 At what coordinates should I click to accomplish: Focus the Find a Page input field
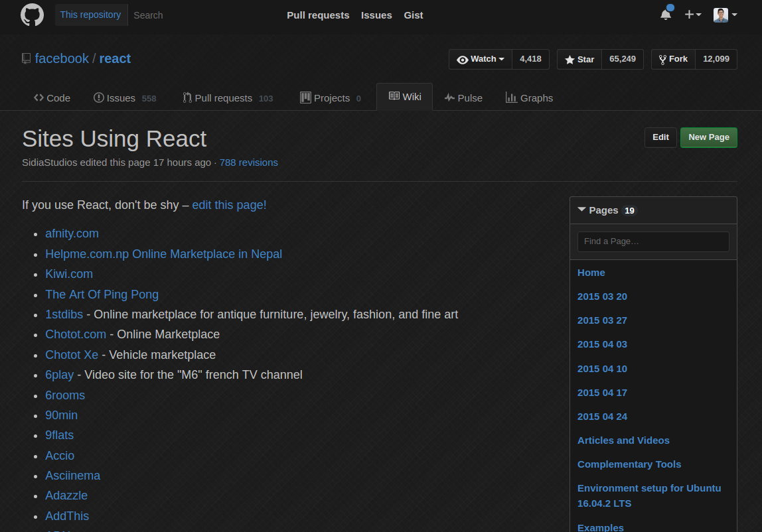(x=653, y=241)
